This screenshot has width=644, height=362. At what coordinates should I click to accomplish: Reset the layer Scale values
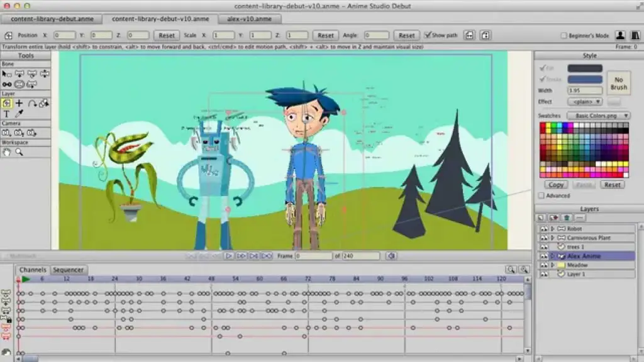(325, 35)
